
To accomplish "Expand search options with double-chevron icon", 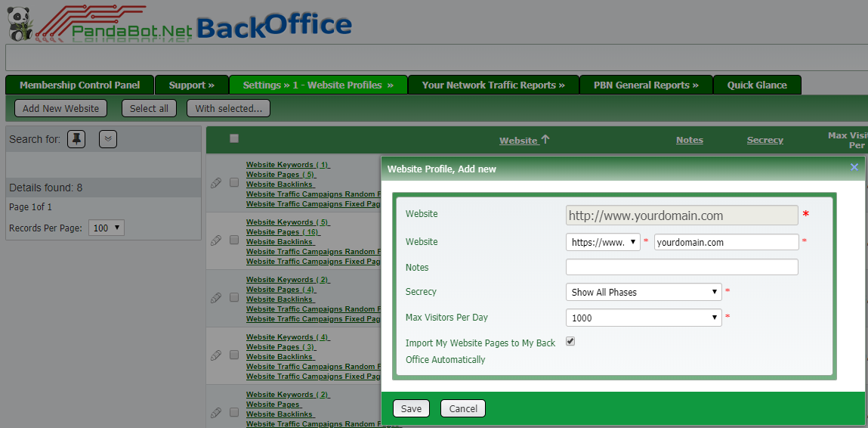I will coord(108,139).
